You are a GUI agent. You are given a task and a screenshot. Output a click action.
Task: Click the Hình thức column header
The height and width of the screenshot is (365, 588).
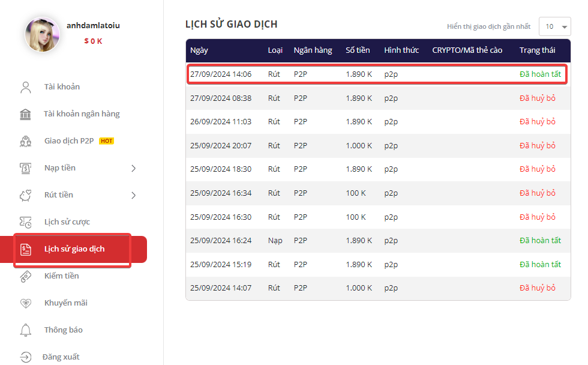coord(401,50)
